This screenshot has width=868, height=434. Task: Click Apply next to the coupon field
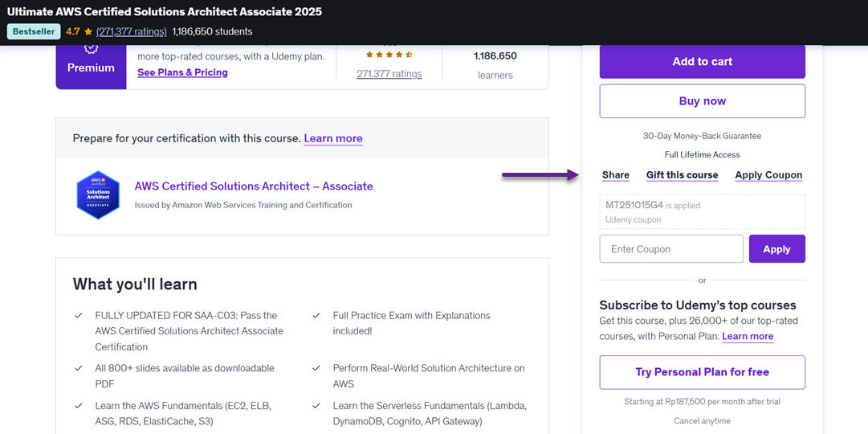click(776, 249)
